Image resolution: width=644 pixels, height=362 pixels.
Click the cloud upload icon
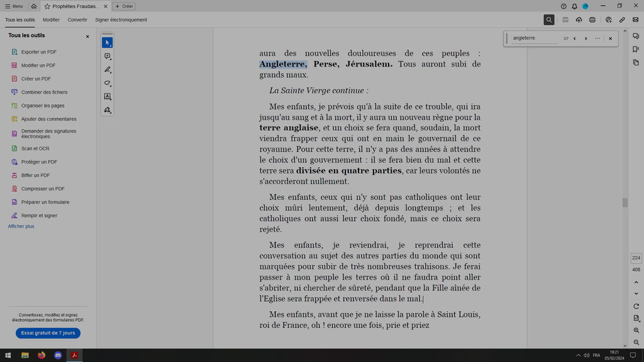[x=579, y=19]
